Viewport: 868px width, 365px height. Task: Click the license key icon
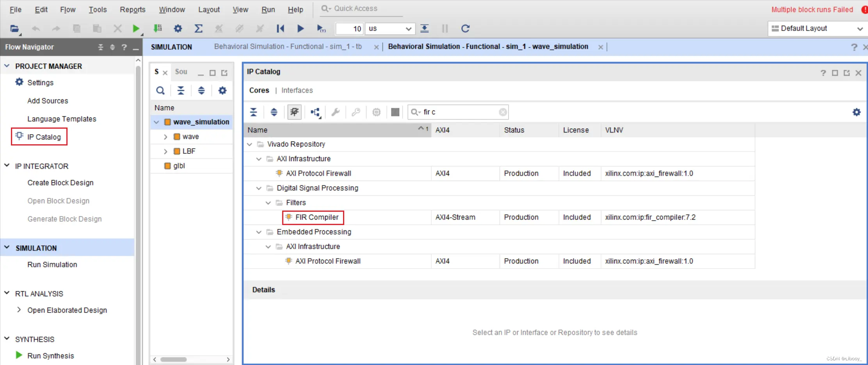pyautogui.click(x=356, y=112)
